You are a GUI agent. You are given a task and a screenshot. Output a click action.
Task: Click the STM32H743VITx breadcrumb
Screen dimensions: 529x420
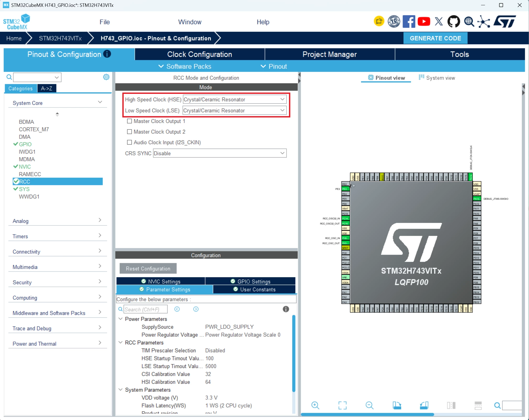pos(60,38)
